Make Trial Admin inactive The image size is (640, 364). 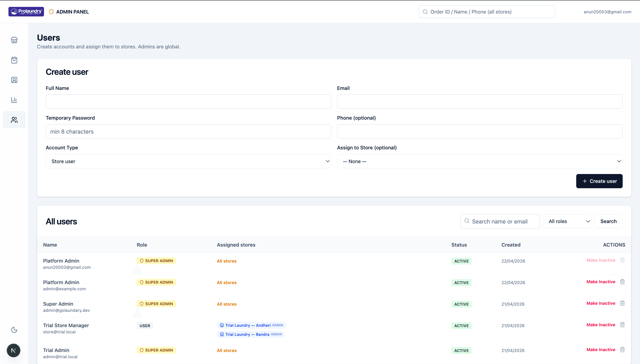point(601,350)
